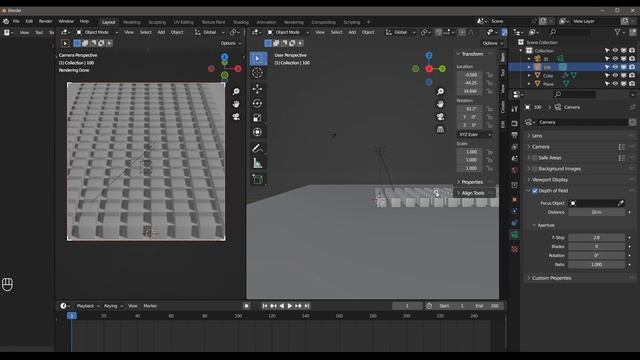Viewport: 640px width, 360px height.
Task: Open Marker menu in timeline
Action: click(x=150, y=306)
